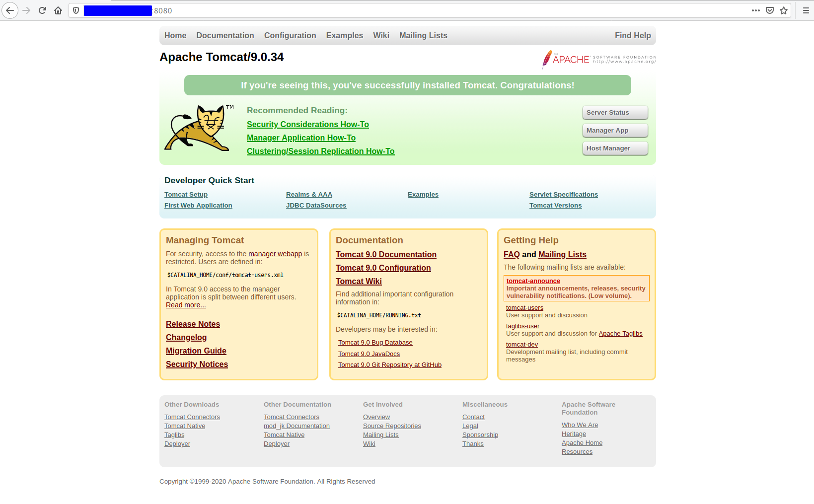
Task: Click the Pocket save icon
Action: click(770, 10)
